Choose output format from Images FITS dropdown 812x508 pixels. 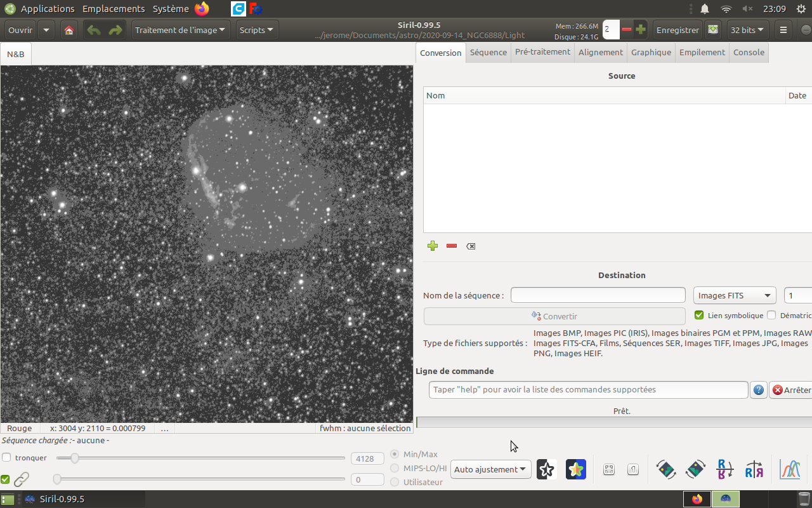point(735,295)
